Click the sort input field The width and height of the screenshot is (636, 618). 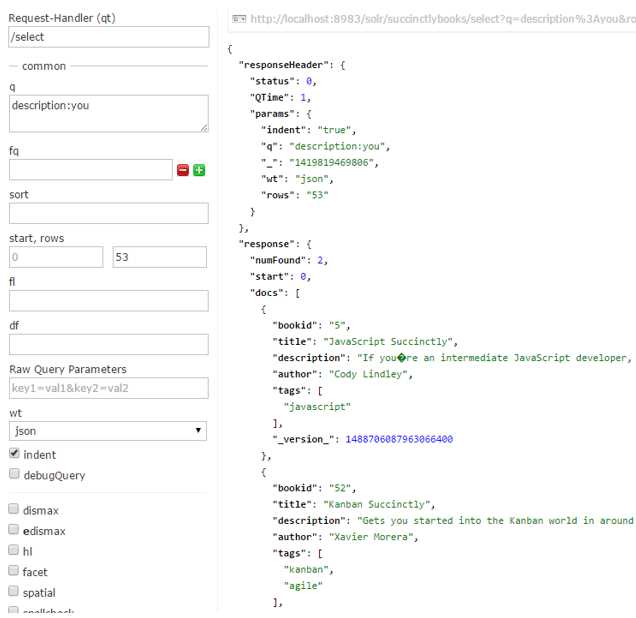(109, 213)
